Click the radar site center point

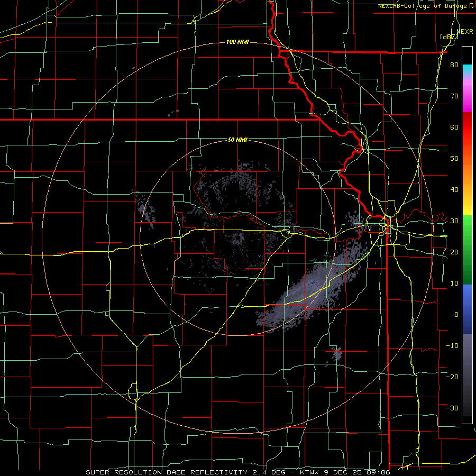tap(237, 239)
